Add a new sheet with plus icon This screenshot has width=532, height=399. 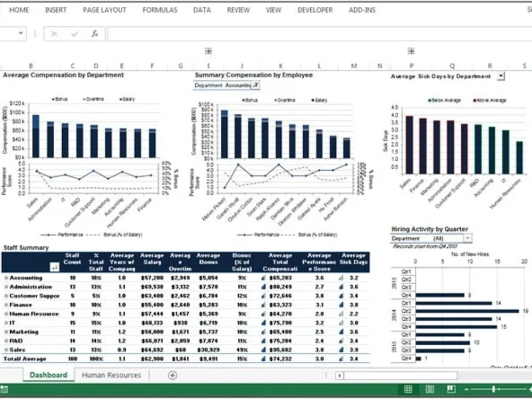click(172, 375)
